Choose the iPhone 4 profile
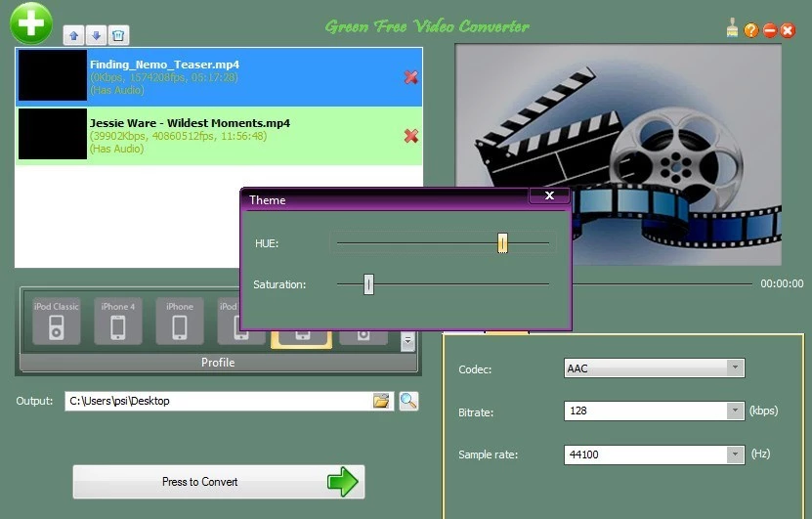Image resolution: width=812 pixels, height=519 pixels. click(118, 321)
